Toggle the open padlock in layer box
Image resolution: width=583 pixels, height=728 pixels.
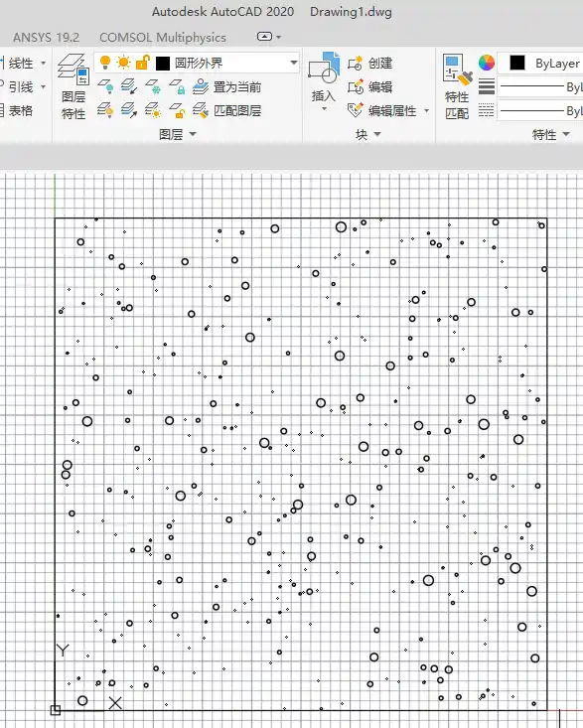143,63
